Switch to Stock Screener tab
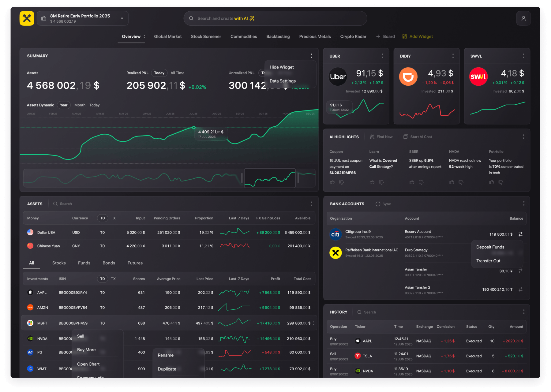This screenshot has height=392, width=551. [x=206, y=36]
